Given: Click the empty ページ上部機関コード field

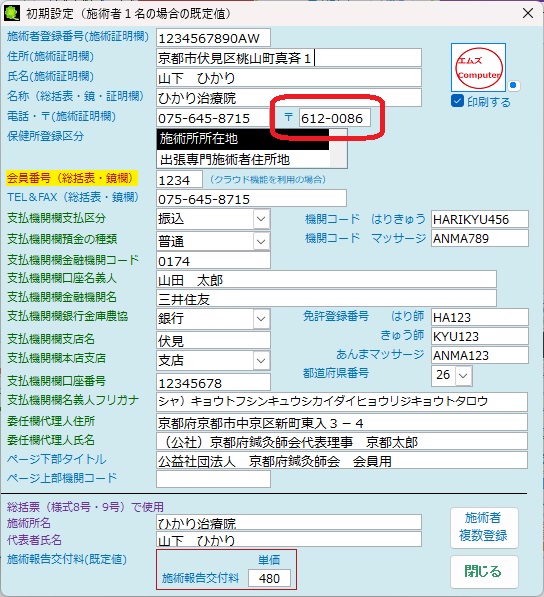Looking at the screenshot, I should click(x=213, y=479).
